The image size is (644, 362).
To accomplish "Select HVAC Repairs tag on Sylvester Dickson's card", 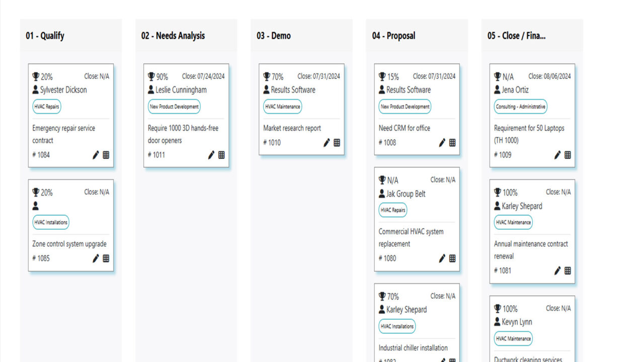I will point(47,107).
